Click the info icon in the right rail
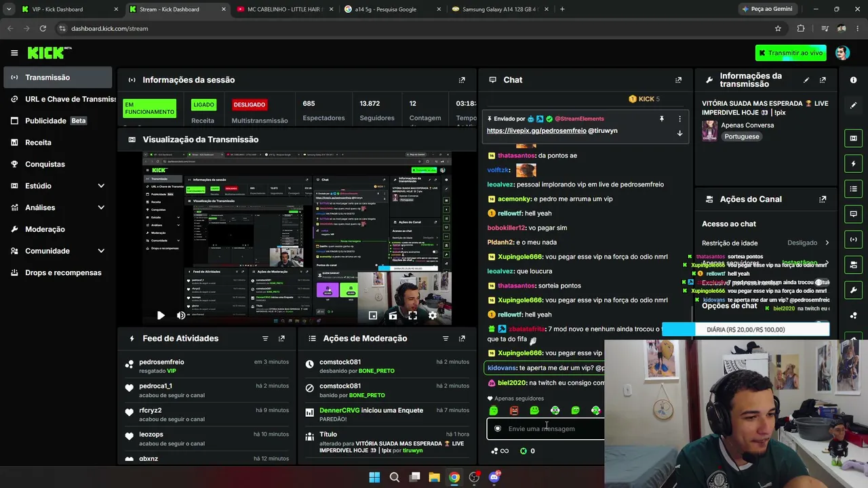 click(x=853, y=80)
